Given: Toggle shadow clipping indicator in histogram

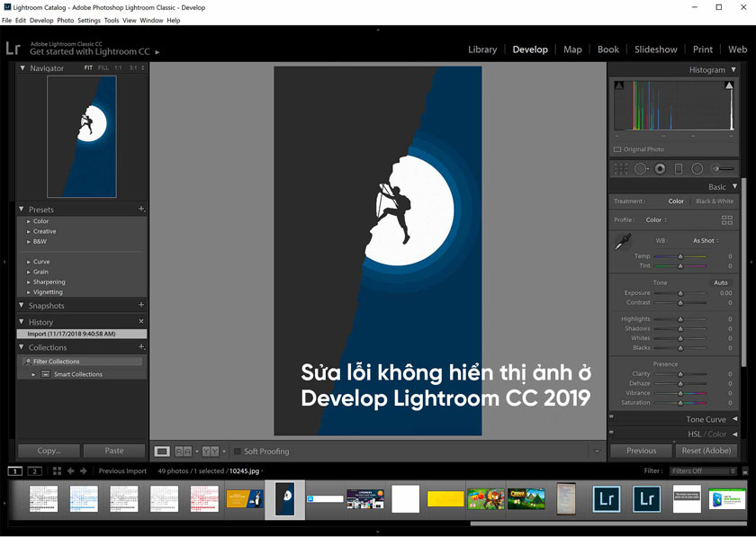Looking at the screenshot, I should (619, 85).
